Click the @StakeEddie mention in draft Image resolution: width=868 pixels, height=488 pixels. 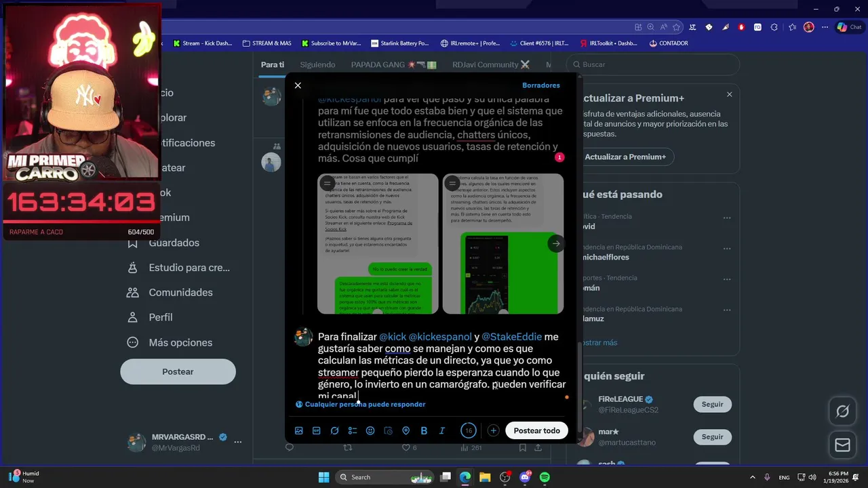(x=512, y=337)
